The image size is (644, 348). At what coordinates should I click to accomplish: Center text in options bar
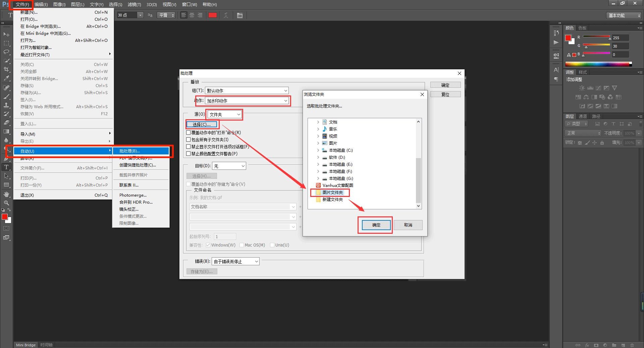pyautogui.click(x=192, y=15)
